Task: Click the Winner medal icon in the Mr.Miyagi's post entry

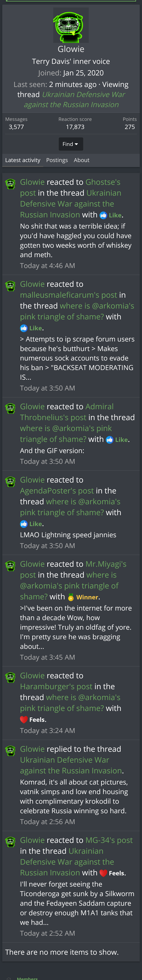Action: coord(71,597)
